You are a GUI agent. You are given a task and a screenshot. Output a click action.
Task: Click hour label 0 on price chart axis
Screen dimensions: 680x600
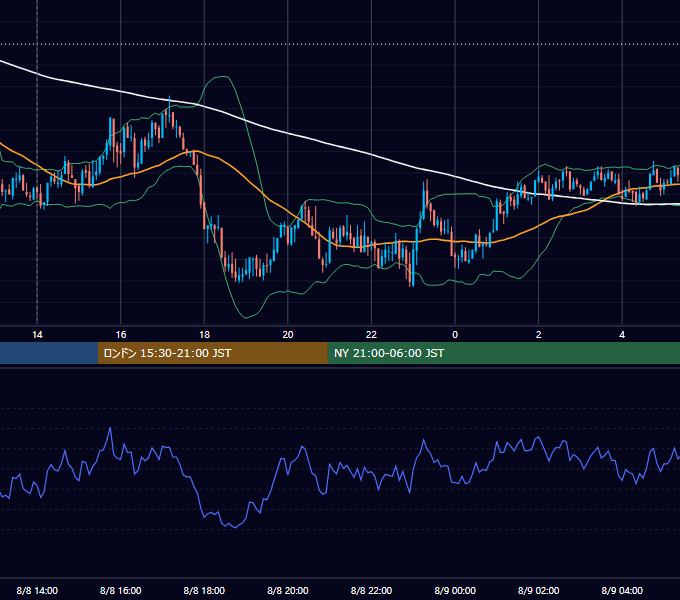[455, 335]
